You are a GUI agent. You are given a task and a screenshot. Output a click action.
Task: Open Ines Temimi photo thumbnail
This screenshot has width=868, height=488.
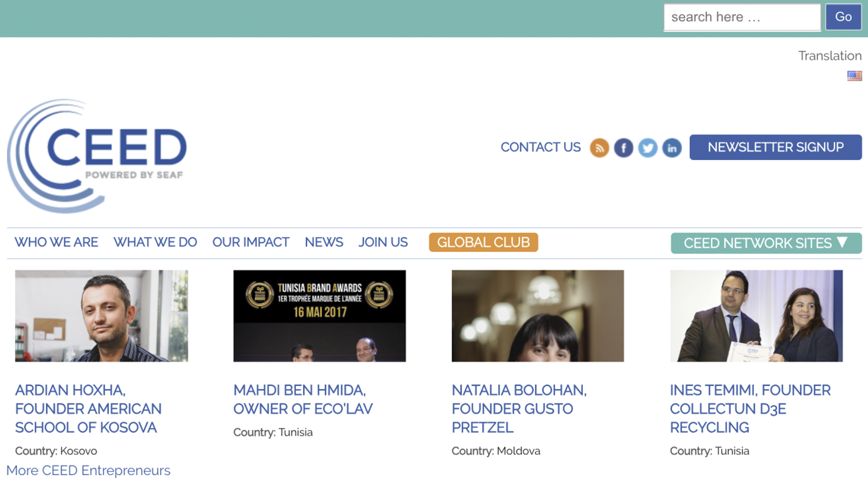tap(756, 316)
